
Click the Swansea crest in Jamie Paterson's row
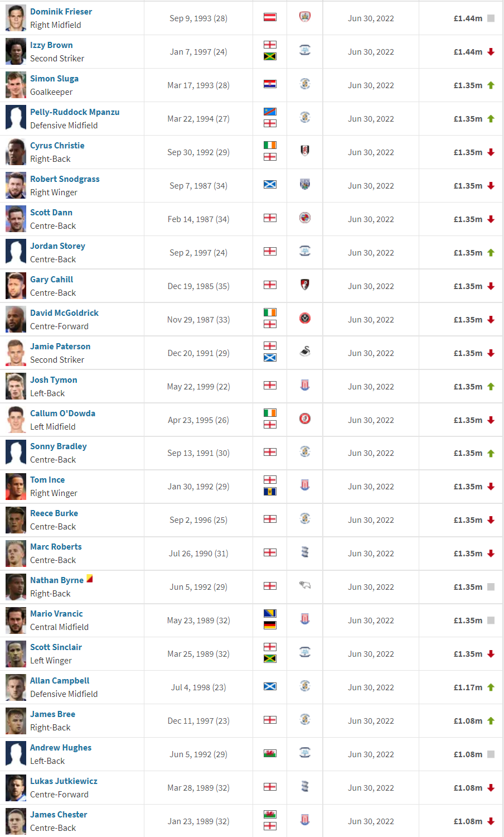[305, 352]
